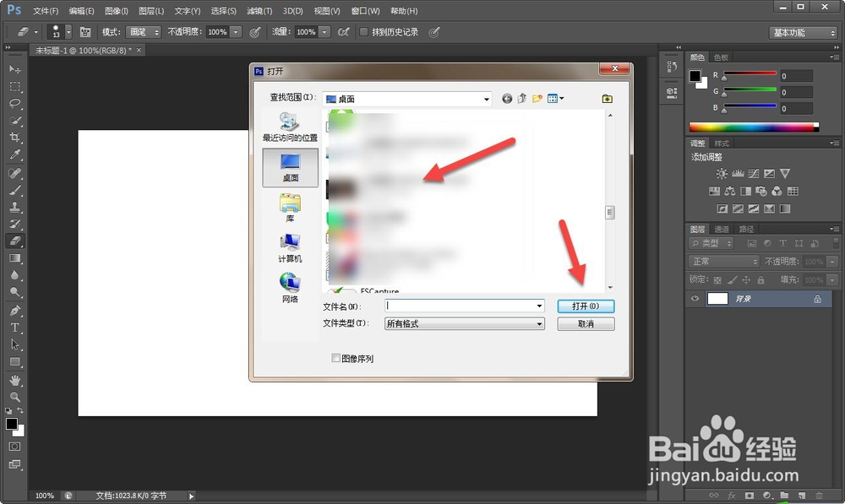Open the 文件(F) menu
The width and height of the screenshot is (845, 504).
(46, 11)
